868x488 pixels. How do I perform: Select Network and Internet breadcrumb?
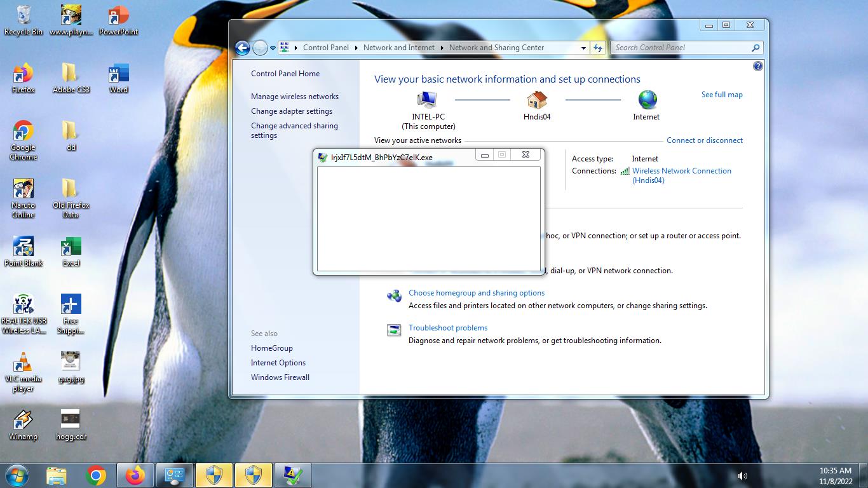(398, 48)
